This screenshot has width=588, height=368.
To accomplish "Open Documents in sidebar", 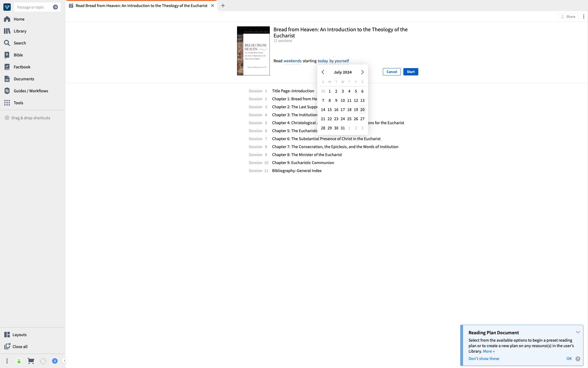I will click(x=24, y=79).
